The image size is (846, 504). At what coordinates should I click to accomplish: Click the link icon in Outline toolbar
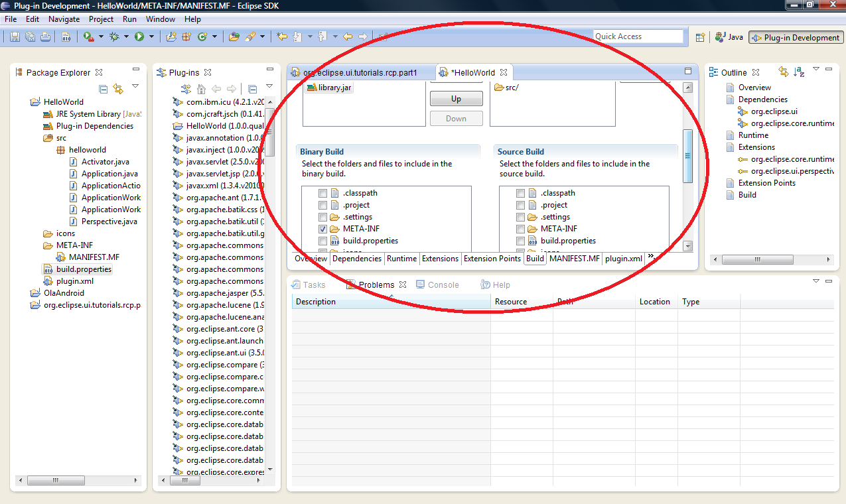point(784,72)
